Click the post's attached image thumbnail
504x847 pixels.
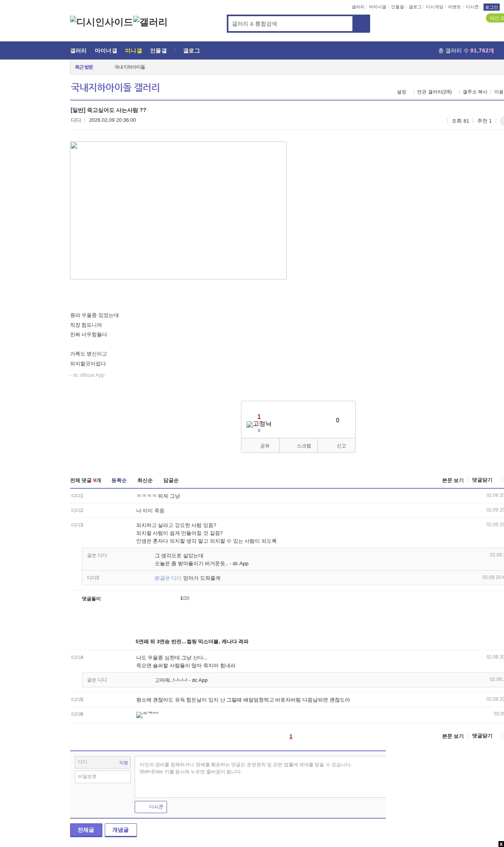coord(178,210)
